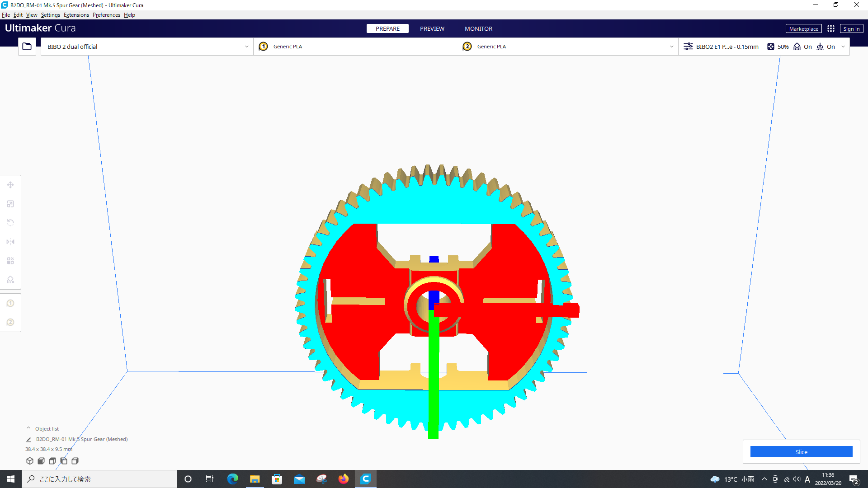Select the Rotate tool
Image resolution: width=868 pixels, height=488 pixels.
(10, 223)
